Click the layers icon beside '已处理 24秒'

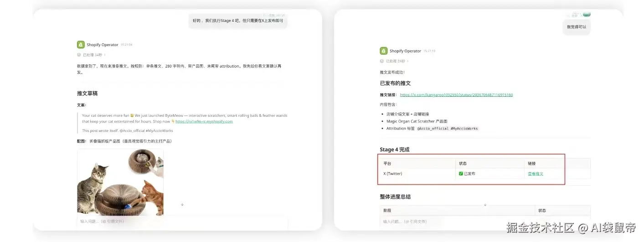click(x=382, y=61)
